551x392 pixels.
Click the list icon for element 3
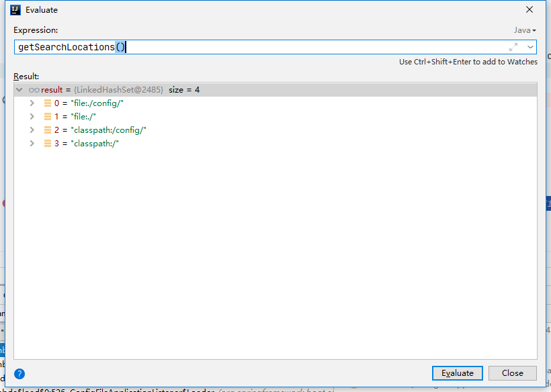[x=47, y=144]
